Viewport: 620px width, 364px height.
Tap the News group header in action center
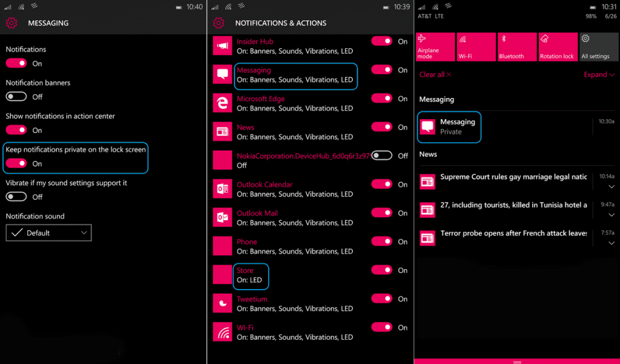click(x=428, y=154)
